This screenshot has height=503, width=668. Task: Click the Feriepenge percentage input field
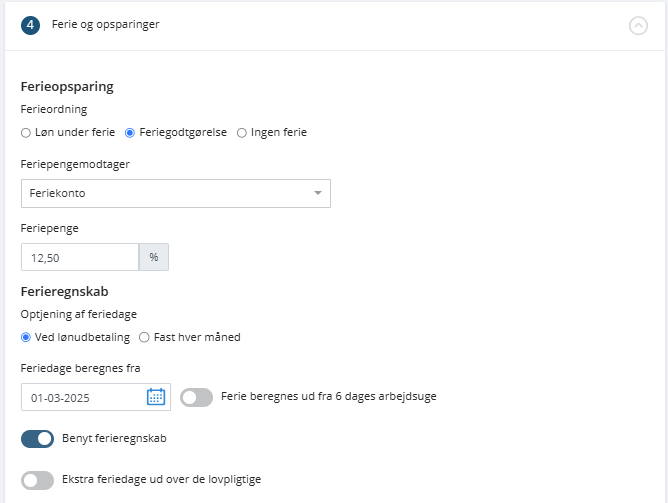point(80,257)
